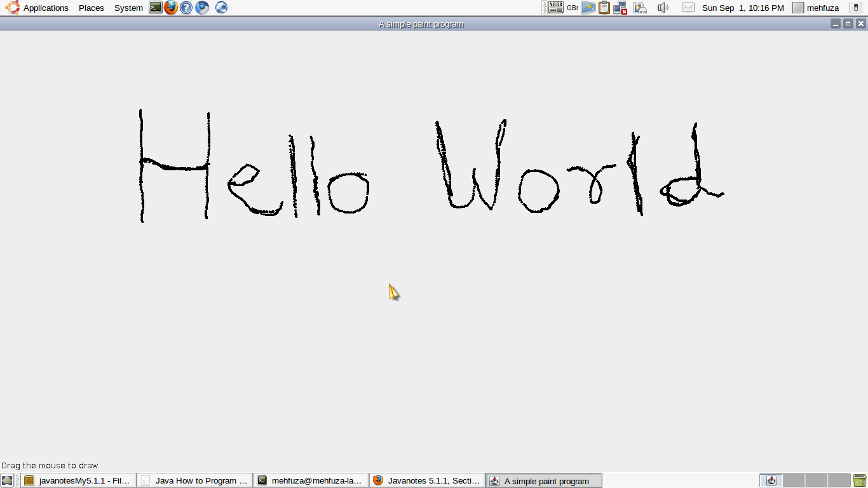Open the System menu
The height and width of the screenshot is (488, 868).
click(x=128, y=8)
